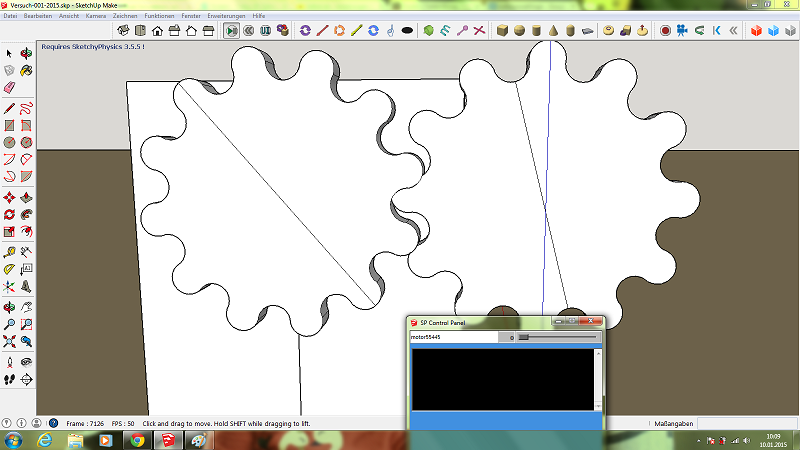Open the Erweiterungen menu
The width and height of the screenshot is (800, 450).
[226, 17]
